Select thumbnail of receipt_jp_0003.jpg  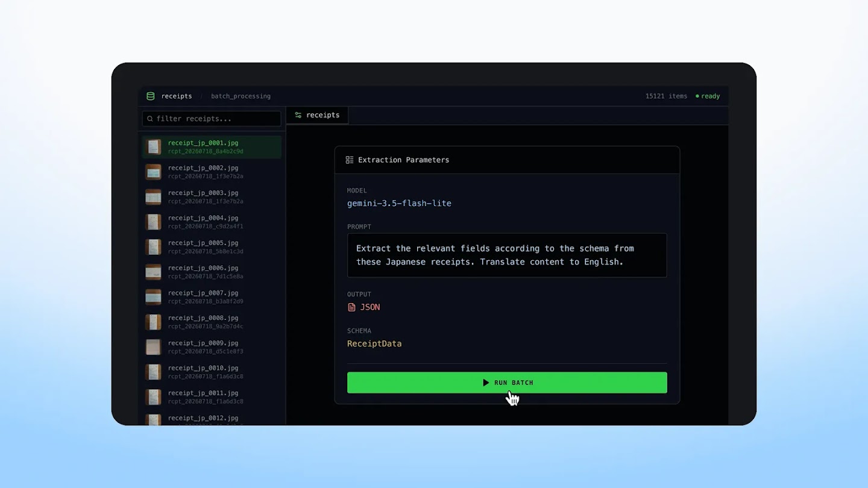click(x=153, y=197)
